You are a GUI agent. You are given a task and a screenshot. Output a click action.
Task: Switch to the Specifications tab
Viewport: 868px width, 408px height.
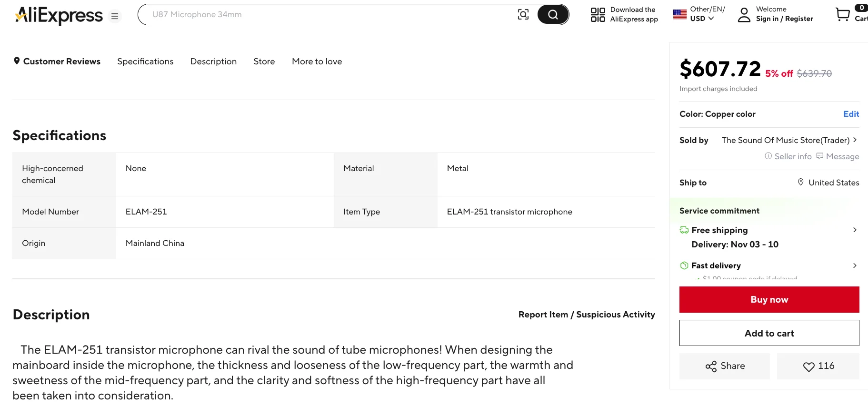click(x=145, y=61)
